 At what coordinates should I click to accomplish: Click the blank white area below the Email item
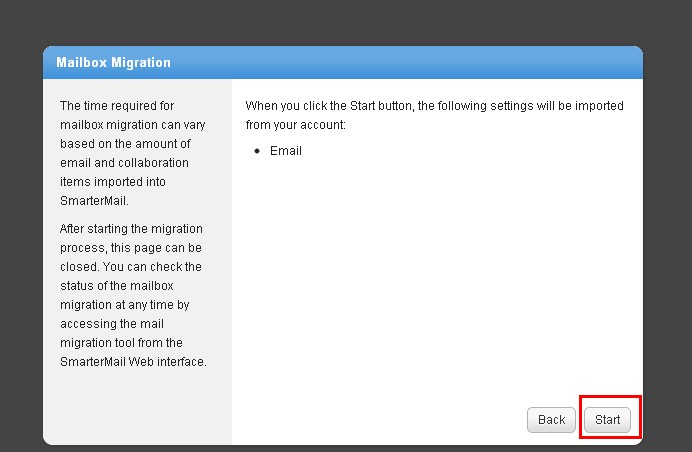[x=430, y=280]
